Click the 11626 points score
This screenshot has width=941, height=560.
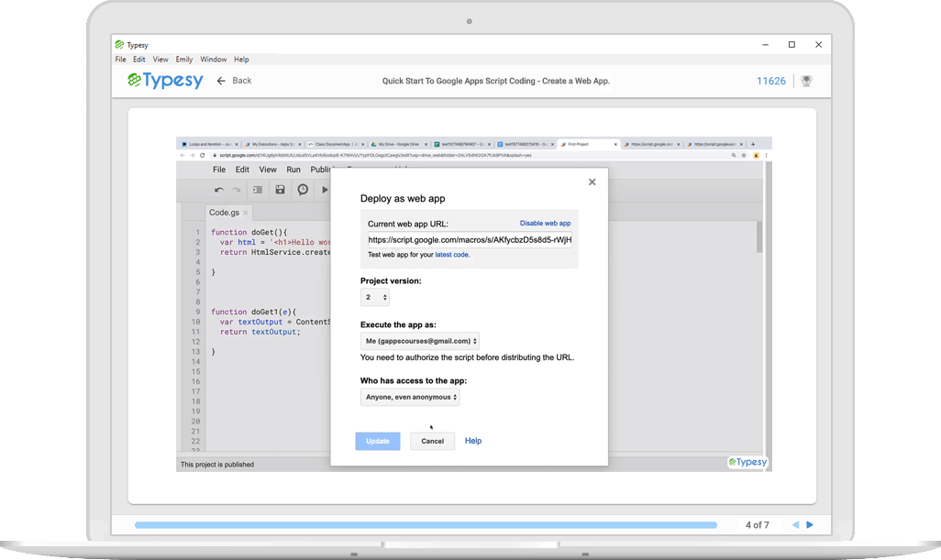(771, 81)
